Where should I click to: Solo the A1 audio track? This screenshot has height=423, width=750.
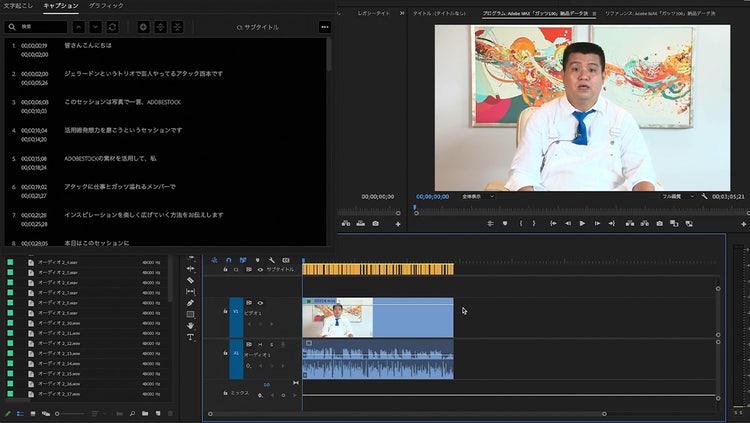coord(272,345)
